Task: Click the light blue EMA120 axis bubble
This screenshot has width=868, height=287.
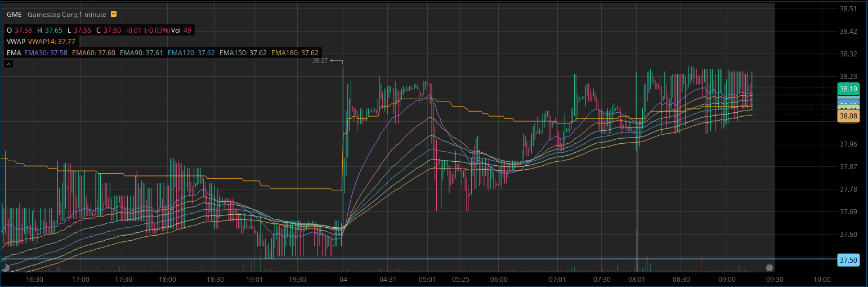Action: coord(848,103)
